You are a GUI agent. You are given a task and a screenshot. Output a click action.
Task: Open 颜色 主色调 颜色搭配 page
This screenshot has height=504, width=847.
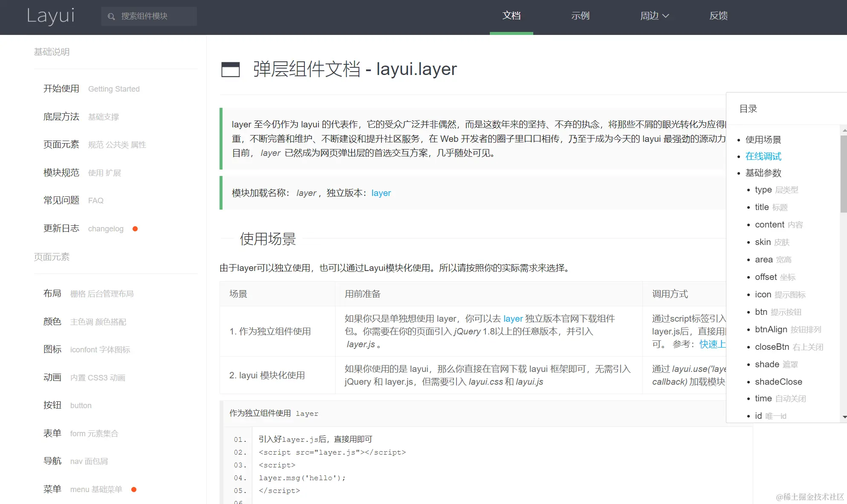tap(84, 322)
